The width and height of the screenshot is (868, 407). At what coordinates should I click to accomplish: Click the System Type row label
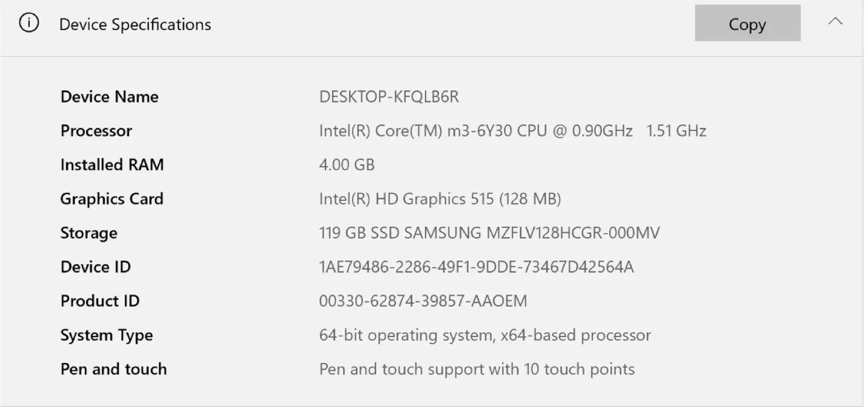107,335
